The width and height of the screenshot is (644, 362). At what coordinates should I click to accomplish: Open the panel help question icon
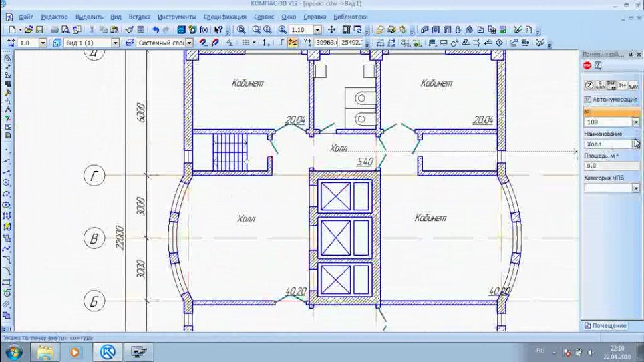pyautogui.click(x=598, y=65)
